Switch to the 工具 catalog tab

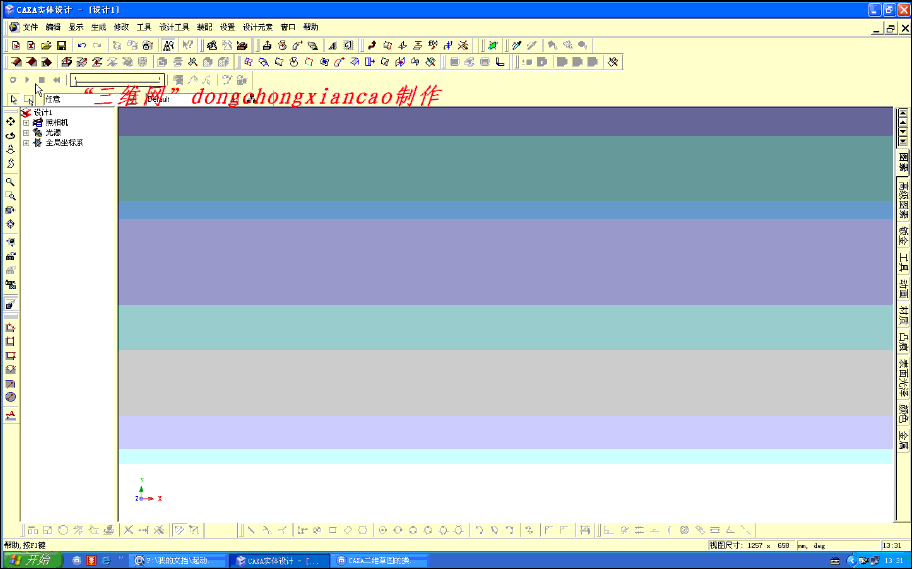(x=903, y=262)
